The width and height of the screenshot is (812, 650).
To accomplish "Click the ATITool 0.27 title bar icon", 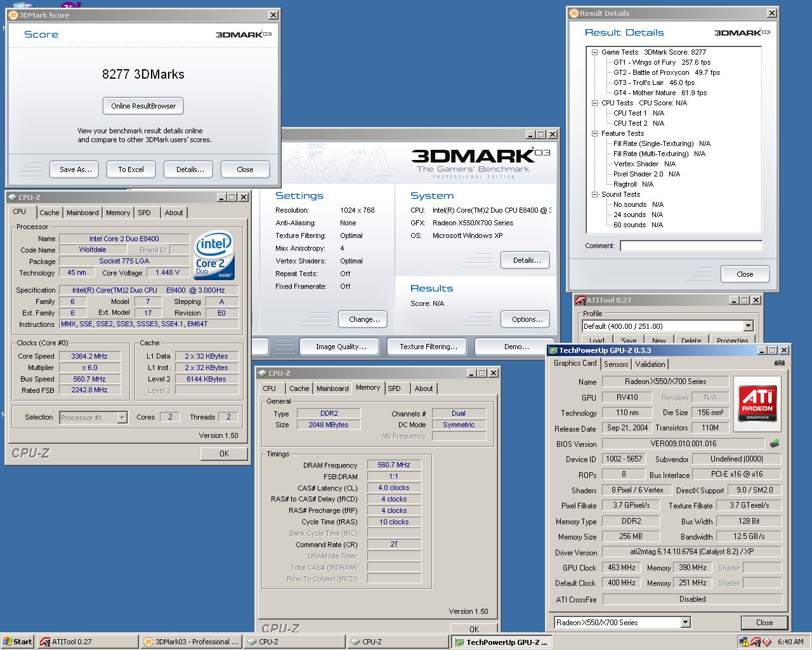I will click(580, 300).
